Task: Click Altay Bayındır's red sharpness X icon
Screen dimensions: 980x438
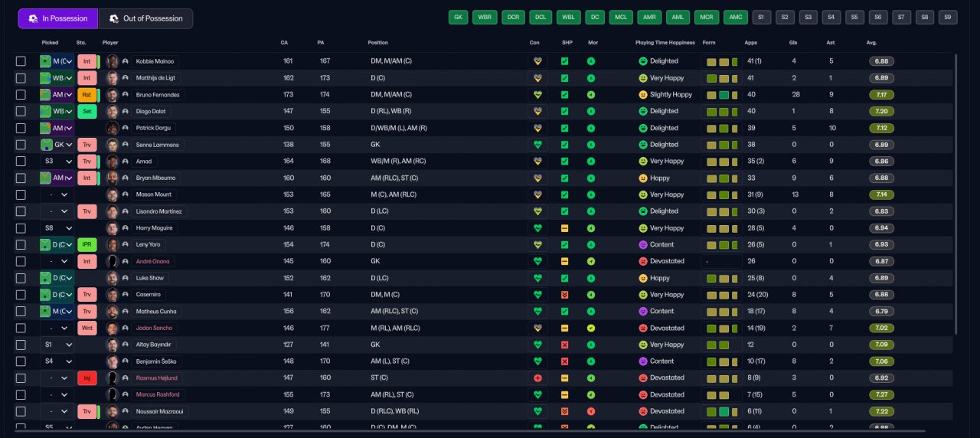Action: [x=564, y=345]
